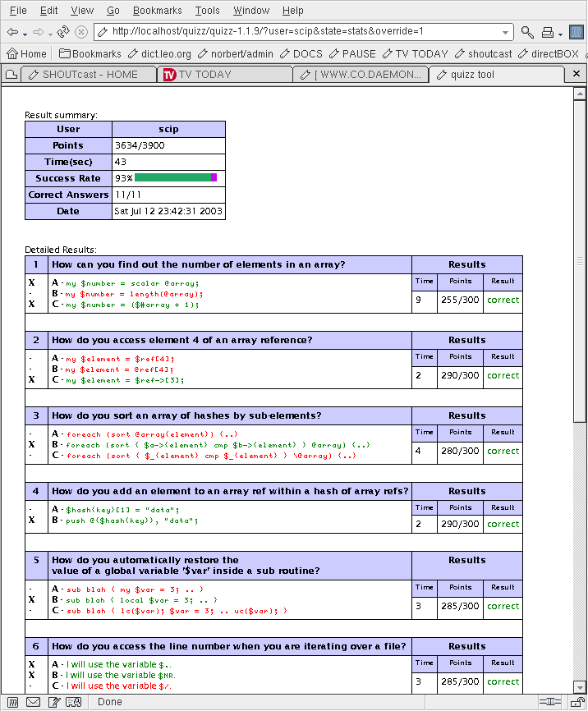588x711 pixels.
Task: Open the URL bar history dropdown
Action: click(505, 33)
